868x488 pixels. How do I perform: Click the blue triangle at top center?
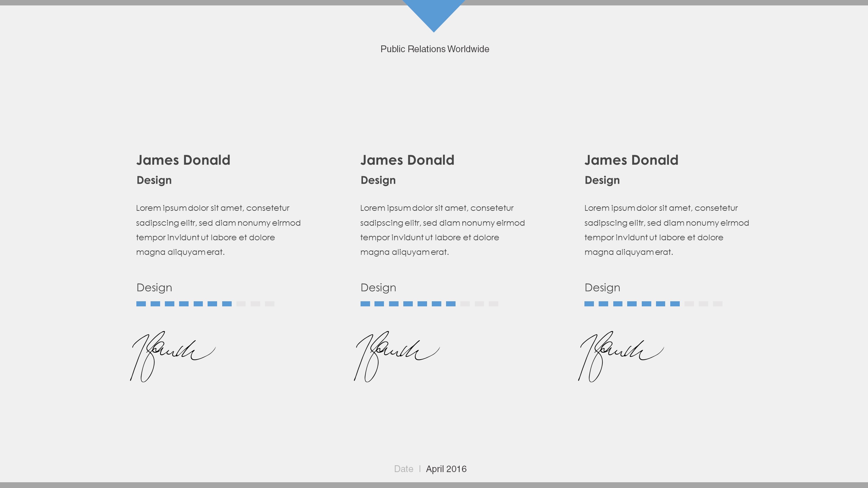click(x=433, y=14)
